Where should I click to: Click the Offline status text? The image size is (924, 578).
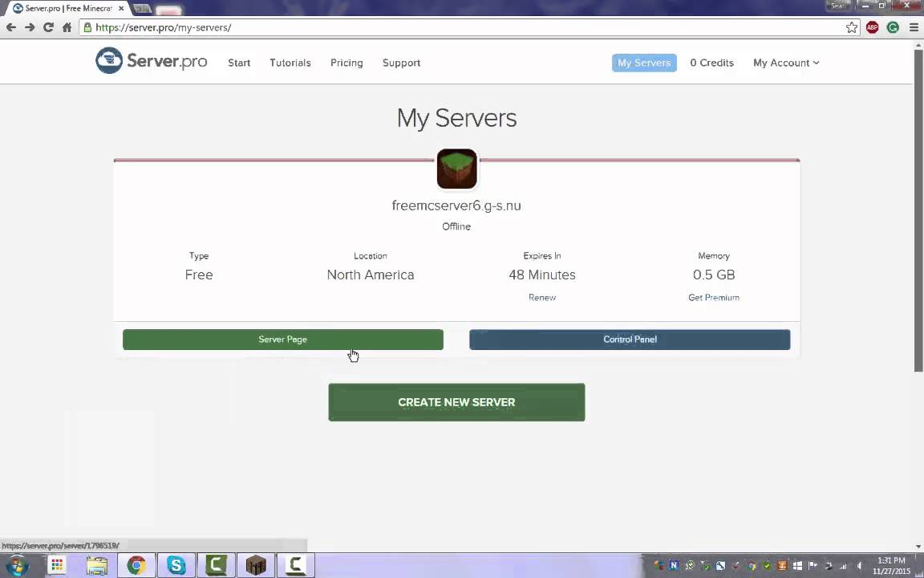[456, 226]
